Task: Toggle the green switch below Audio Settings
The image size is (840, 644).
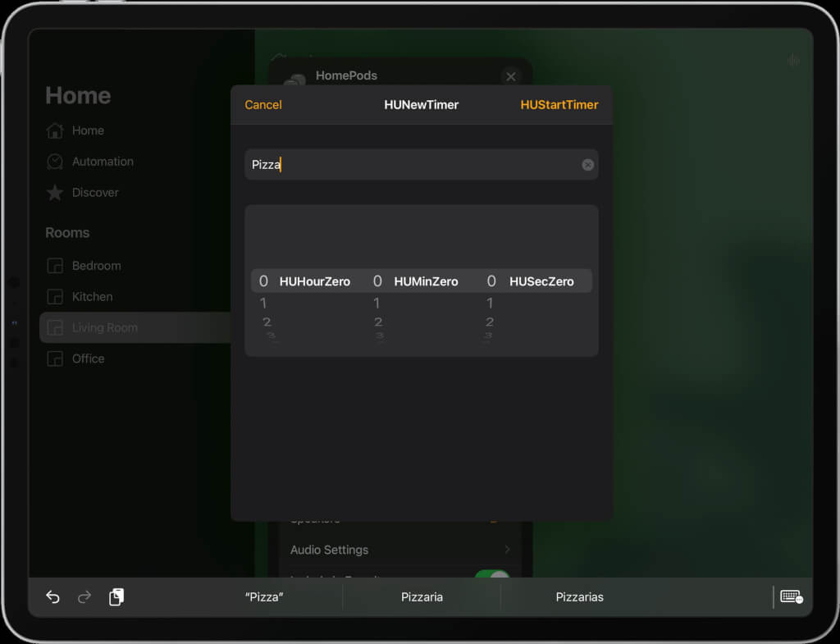Action: coord(492,575)
